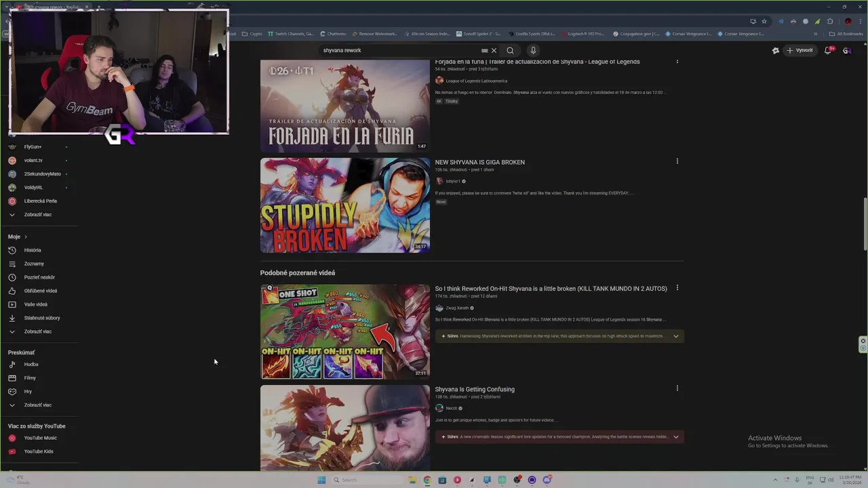Browse Hry gaming category
The width and height of the screenshot is (868, 488).
tap(28, 392)
